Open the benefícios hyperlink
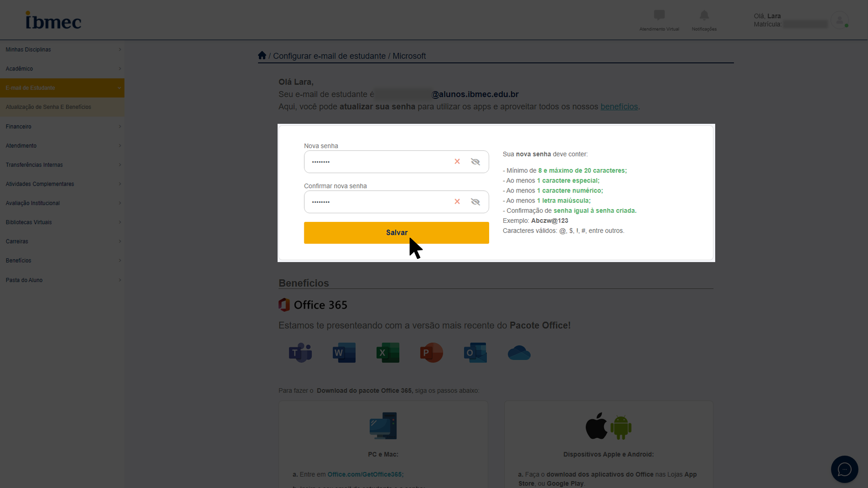Screen dimensions: 868x488 click(x=618, y=107)
